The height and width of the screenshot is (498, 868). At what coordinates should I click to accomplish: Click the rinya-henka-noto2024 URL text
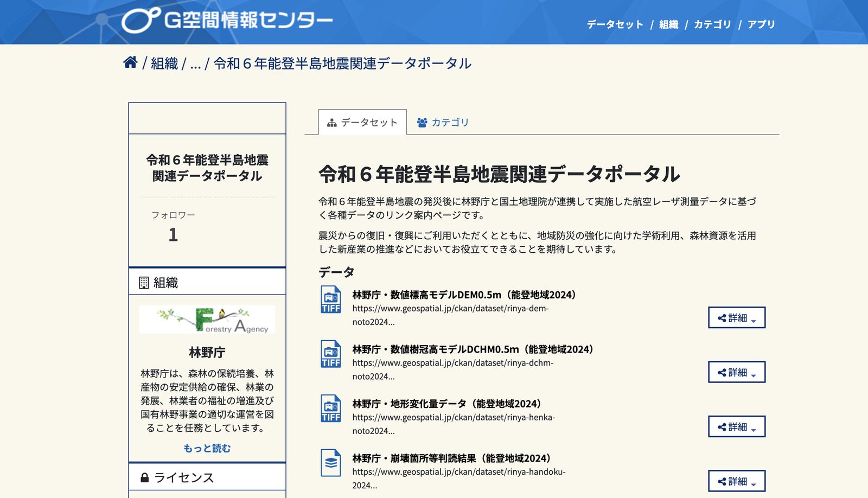pyautogui.click(x=454, y=424)
